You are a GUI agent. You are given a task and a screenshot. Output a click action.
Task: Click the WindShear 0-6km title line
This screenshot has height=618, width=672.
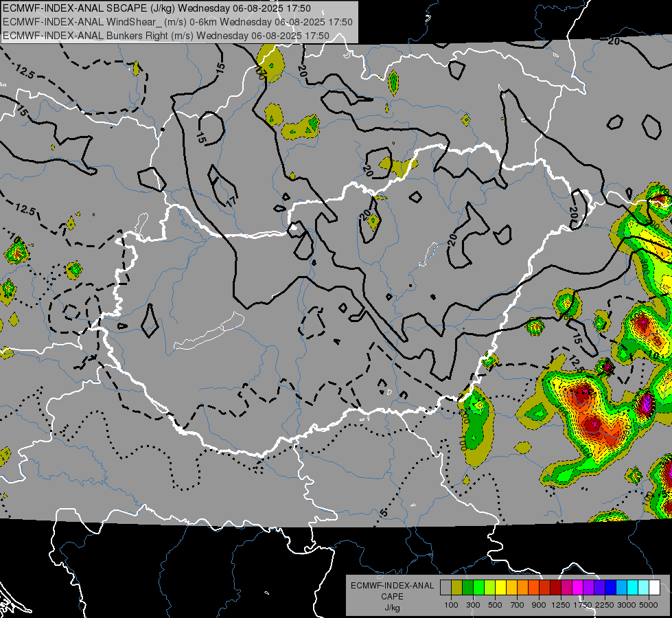click(x=177, y=22)
